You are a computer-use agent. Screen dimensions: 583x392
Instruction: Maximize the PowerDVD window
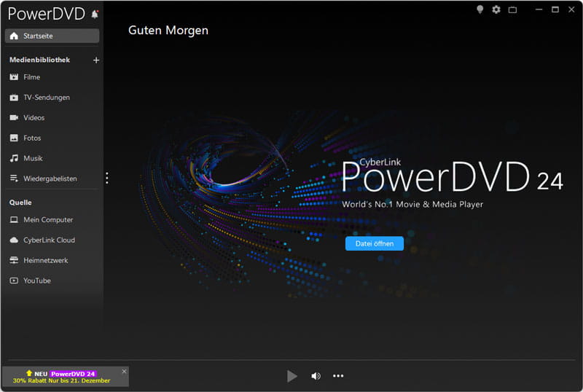pyautogui.click(x=555, y=9)
